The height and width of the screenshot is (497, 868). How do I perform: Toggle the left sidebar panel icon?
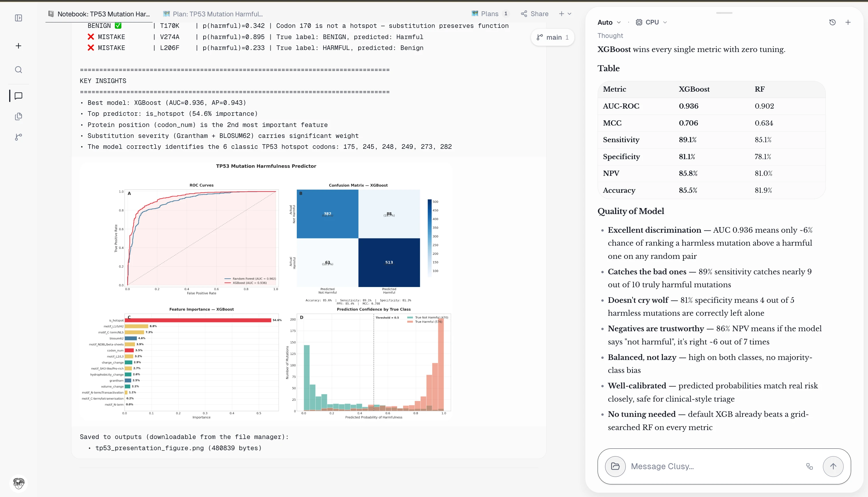18,18
